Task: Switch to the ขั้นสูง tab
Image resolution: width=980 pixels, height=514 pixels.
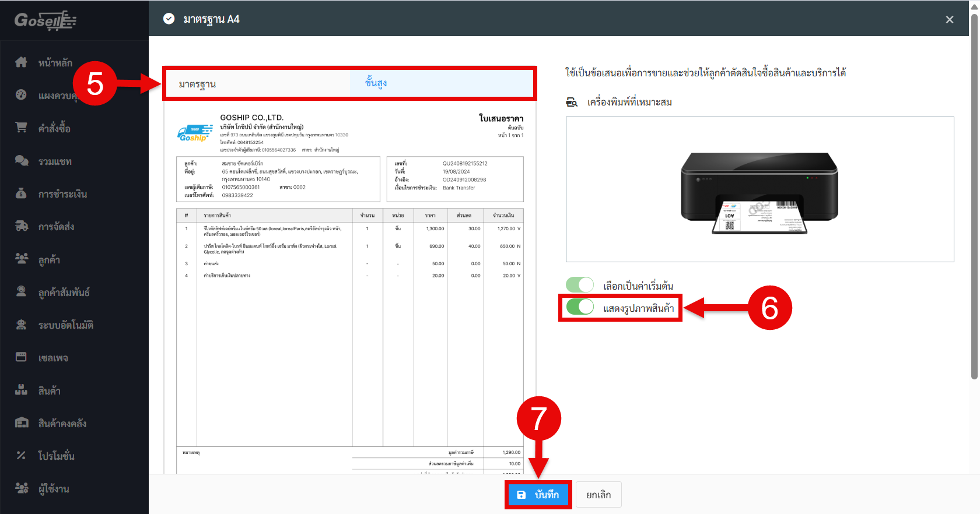Action: pyautogui.click(x=441, y=84)
